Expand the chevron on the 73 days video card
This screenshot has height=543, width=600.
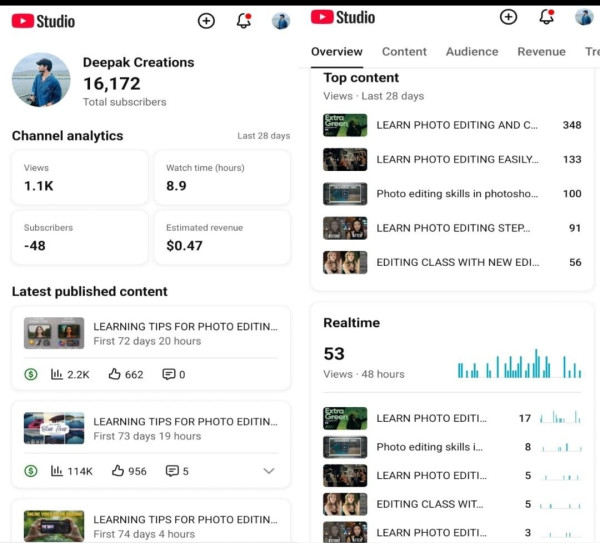coord(268,471)
